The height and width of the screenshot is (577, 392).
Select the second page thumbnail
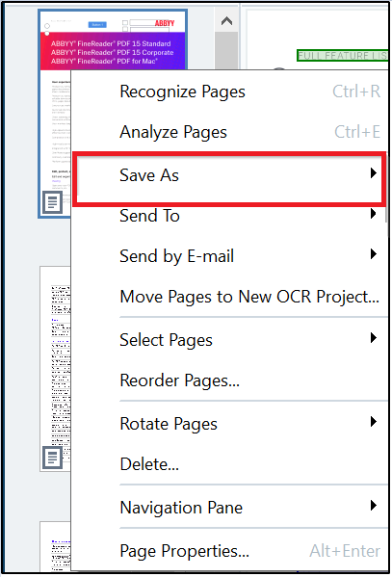pos(55,369)
